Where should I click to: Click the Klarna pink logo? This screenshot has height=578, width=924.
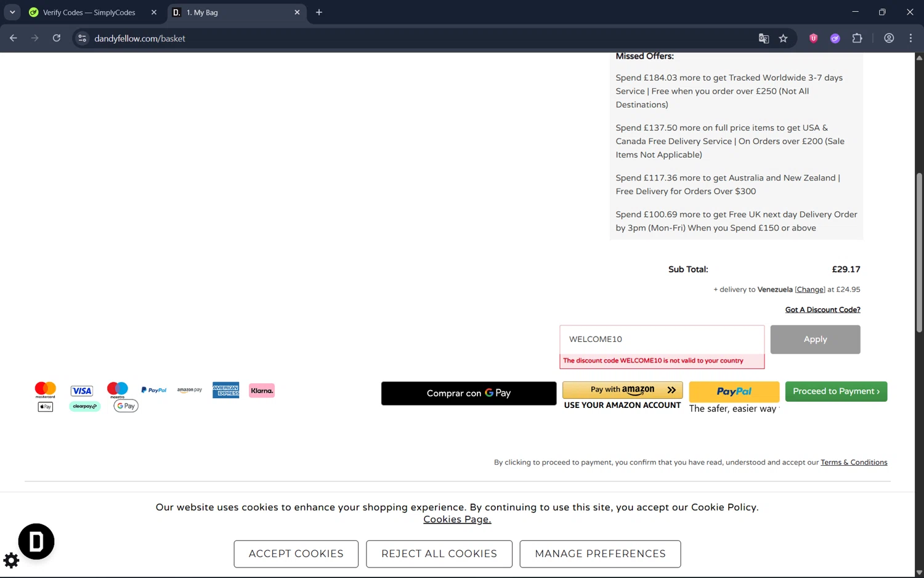[262, 391]
